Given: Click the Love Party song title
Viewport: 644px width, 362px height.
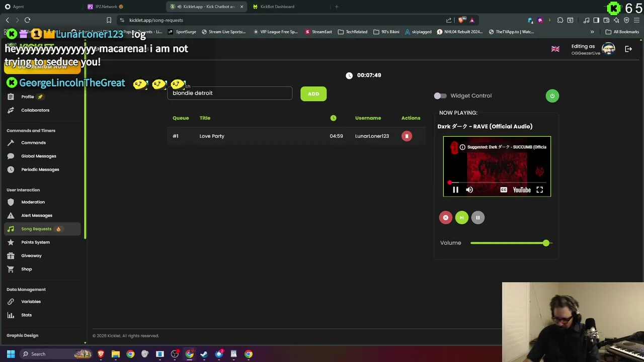Looking at the screenshot, I should [212, 136].
